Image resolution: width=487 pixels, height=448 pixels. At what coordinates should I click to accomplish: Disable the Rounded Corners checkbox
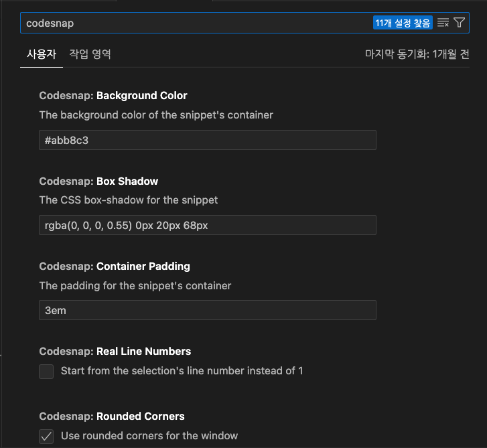tap(46, 437)
